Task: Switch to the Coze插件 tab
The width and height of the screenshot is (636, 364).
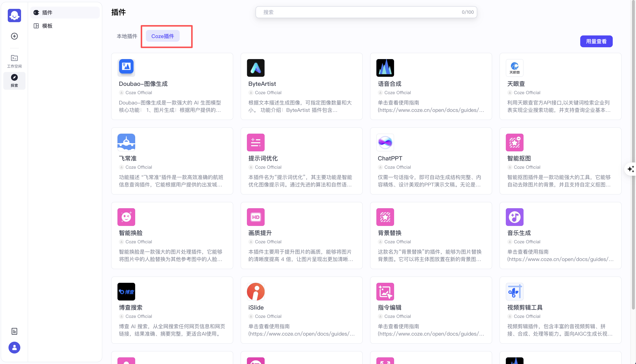Action: [163, 36]
